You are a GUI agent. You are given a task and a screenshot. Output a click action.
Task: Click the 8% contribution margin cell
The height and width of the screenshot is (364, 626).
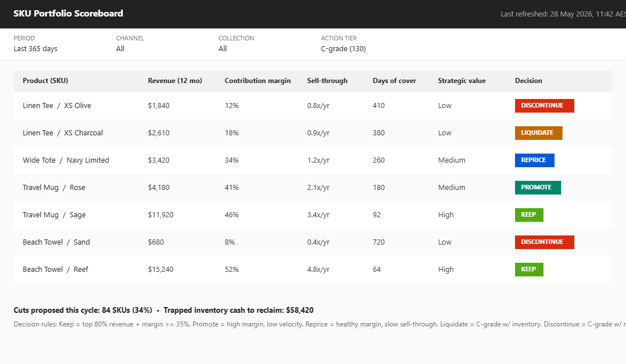229,242
